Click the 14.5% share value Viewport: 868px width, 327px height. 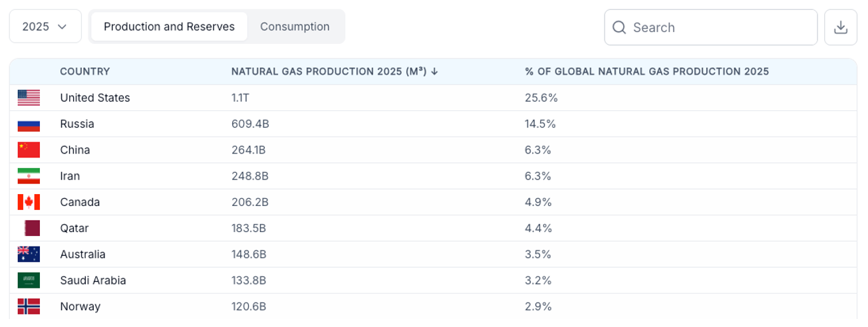tap(541, 124)
